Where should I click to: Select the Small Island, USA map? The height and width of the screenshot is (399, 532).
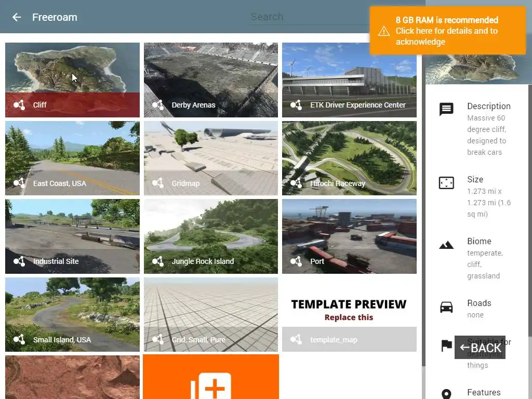pos(72,314)
